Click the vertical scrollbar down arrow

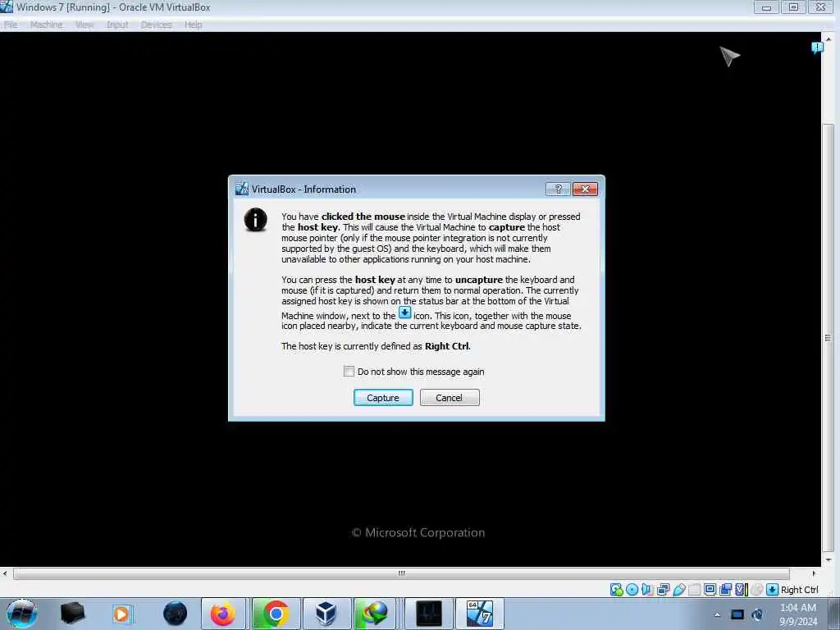click(829, 560)
